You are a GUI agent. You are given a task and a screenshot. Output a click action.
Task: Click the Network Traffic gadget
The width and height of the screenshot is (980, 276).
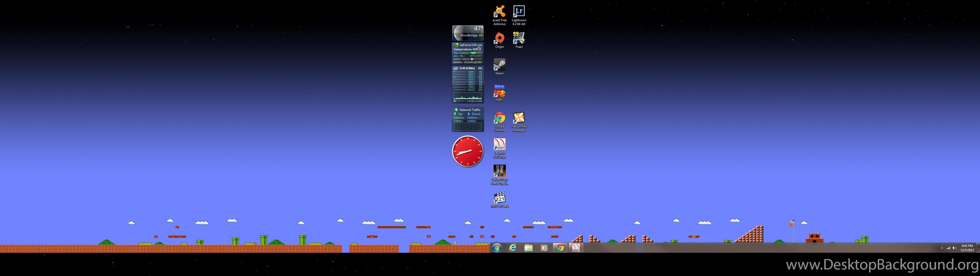pyautogui.click(x=468, y=119)
